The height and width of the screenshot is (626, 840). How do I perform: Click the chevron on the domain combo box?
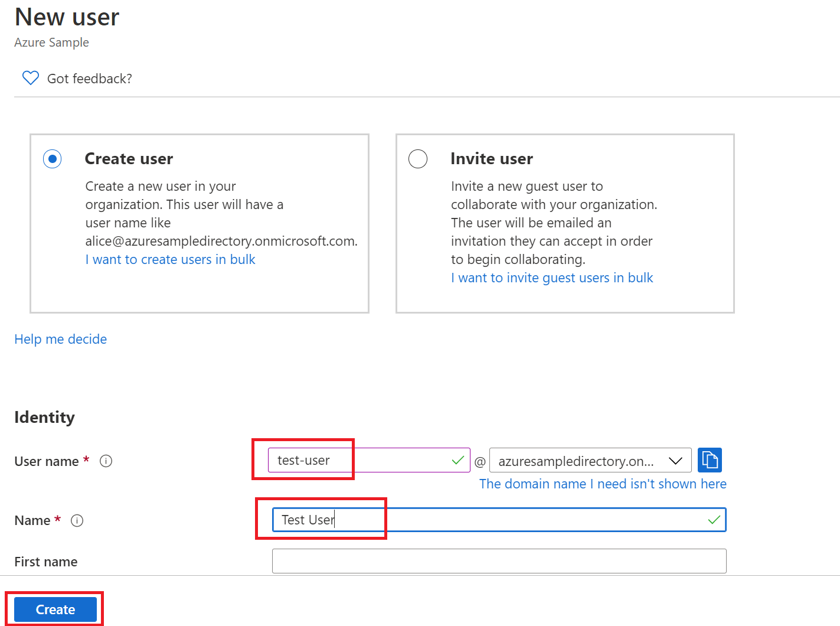coord(676,461)
